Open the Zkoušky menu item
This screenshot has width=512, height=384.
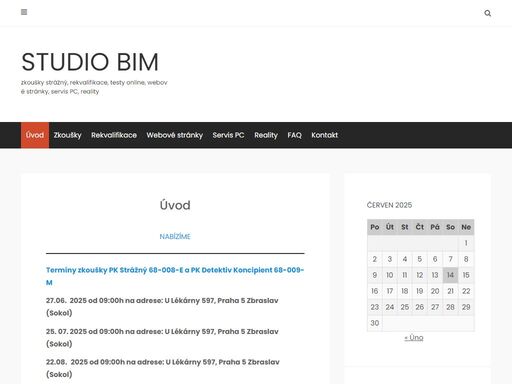coord(68,135)
